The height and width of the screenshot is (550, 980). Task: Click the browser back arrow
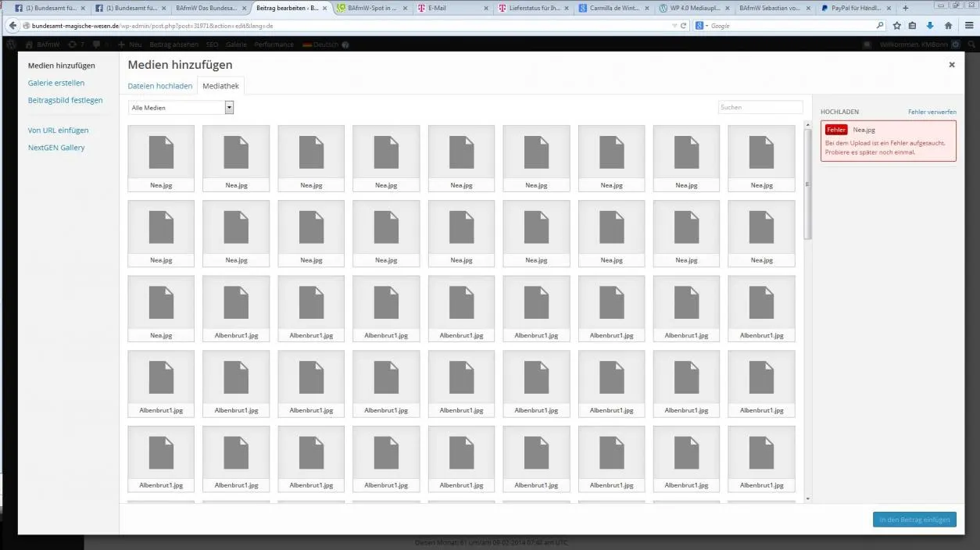[12, 25]
